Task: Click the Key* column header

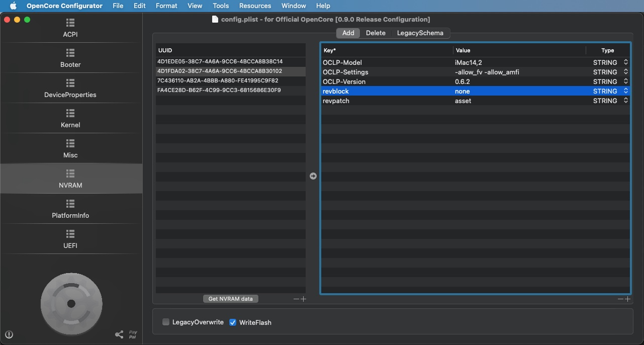Action: 387,50
